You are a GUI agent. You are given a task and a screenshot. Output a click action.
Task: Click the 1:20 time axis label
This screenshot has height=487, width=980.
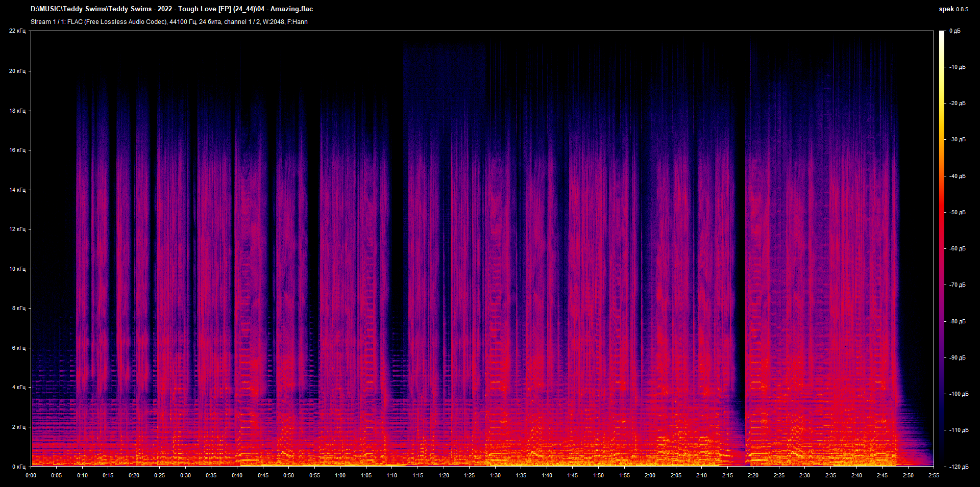tap(444, 475)
